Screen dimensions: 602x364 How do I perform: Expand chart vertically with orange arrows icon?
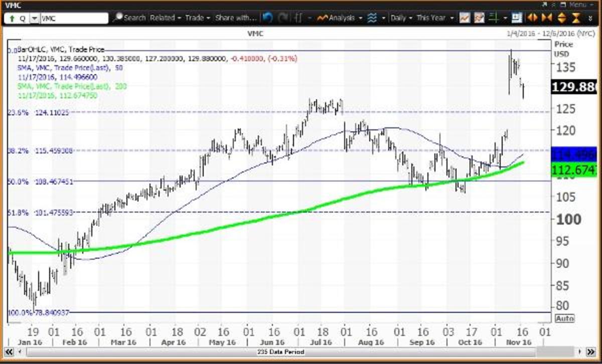tap(561, 18)
